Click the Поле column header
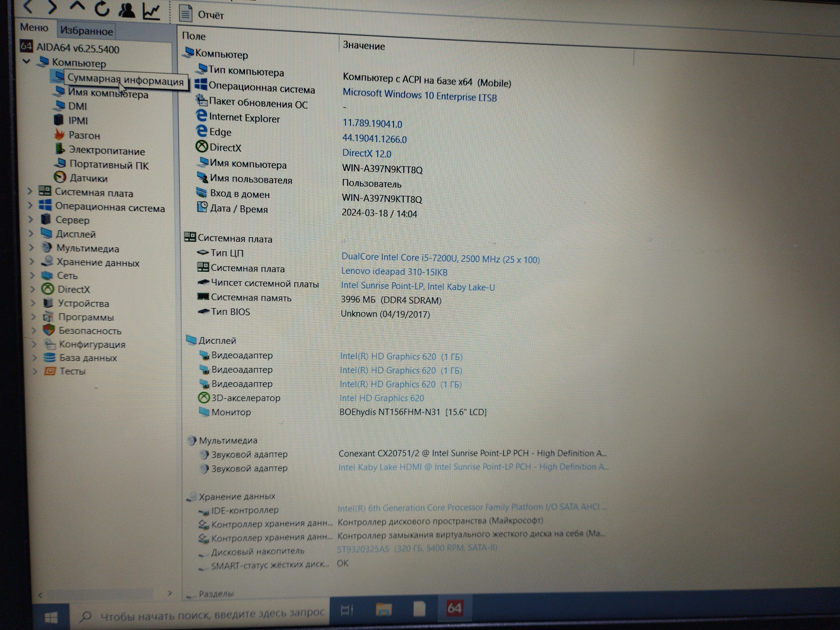The height and width of the screenshot is (630, 840). point(193,36)
